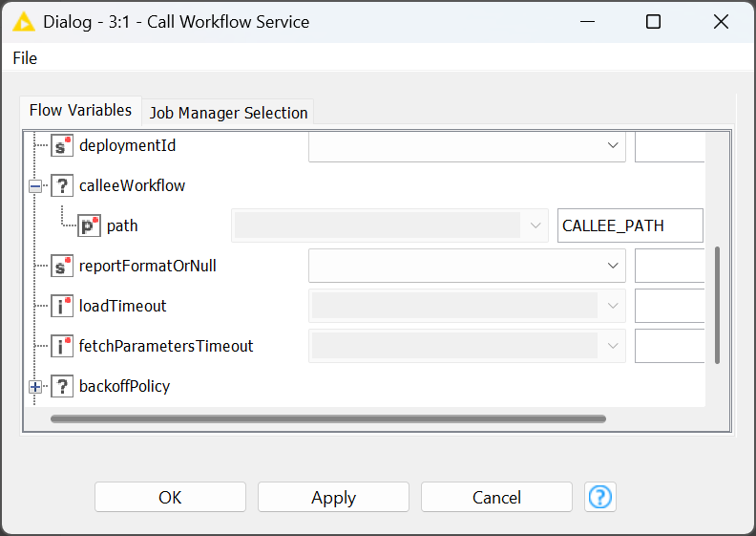Collapse the calleeWorkflow tree node
This screenshot has height=536, width=756.
click(x=35, y=186)
